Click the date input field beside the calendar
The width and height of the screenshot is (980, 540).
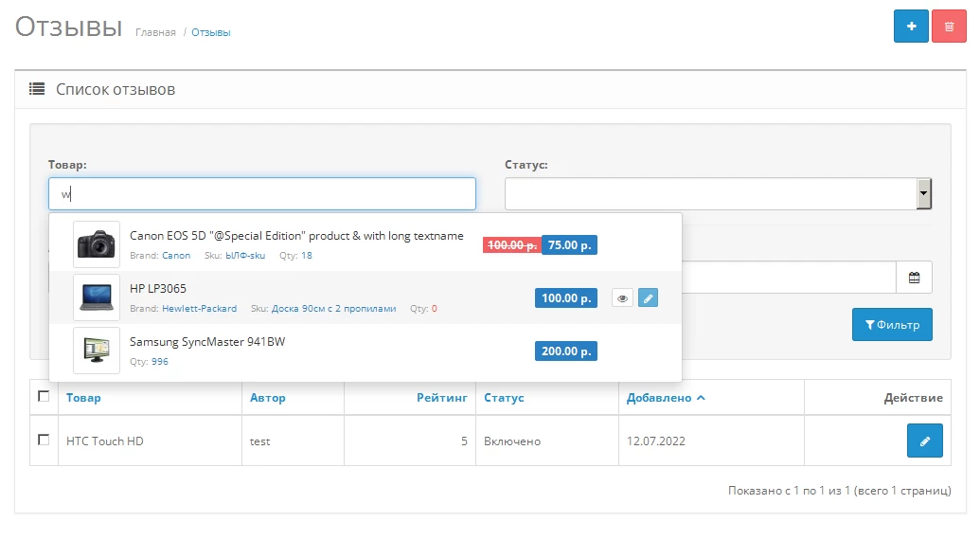coord(789,278)
